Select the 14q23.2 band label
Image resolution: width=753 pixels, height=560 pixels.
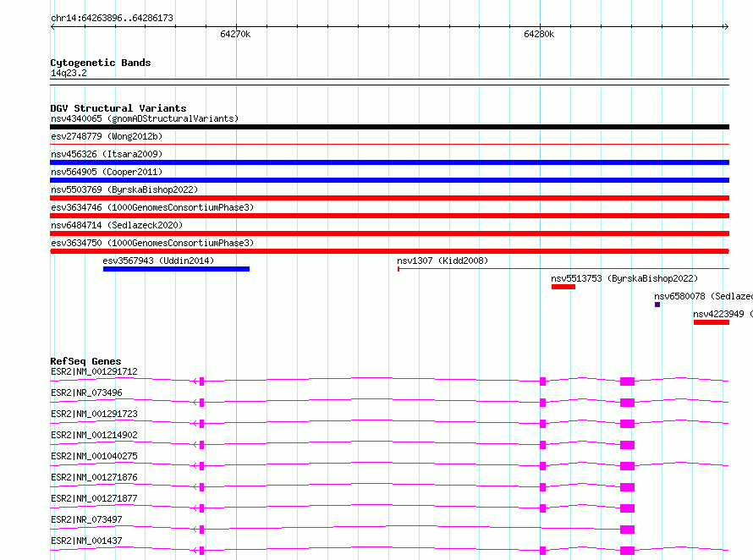(69, 73)
